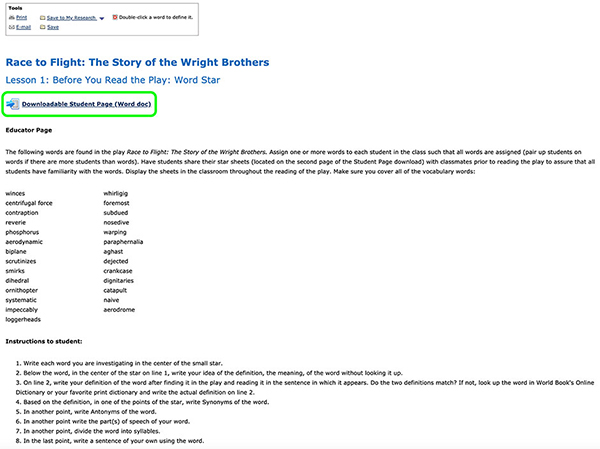This screenshot has width=600, height=449.
Task: Click the Save link in Tools
Action: [x=53, y=27]
